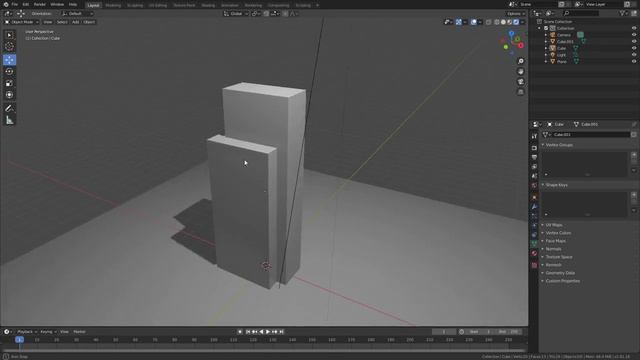Open the Object Data properties green triangle tab
The width and height of the screenshot is (640, 360).
(534, 244)
